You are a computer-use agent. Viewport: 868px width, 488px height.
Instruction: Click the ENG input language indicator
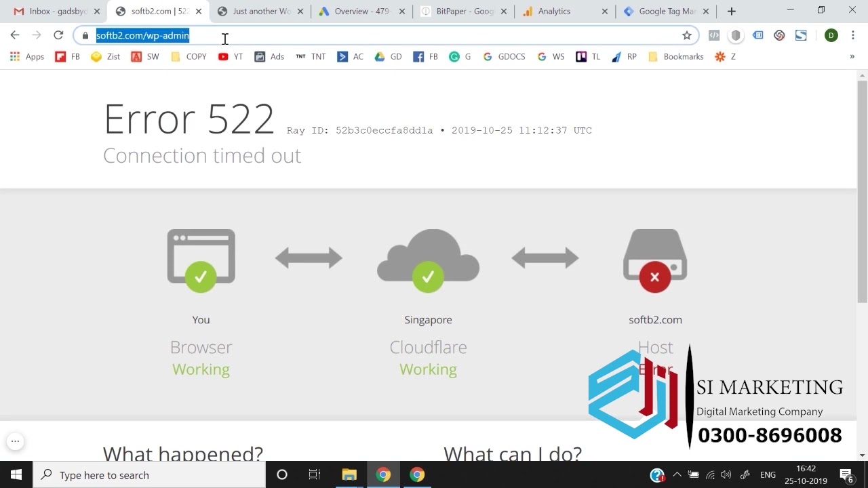click(x=768, y=475)
